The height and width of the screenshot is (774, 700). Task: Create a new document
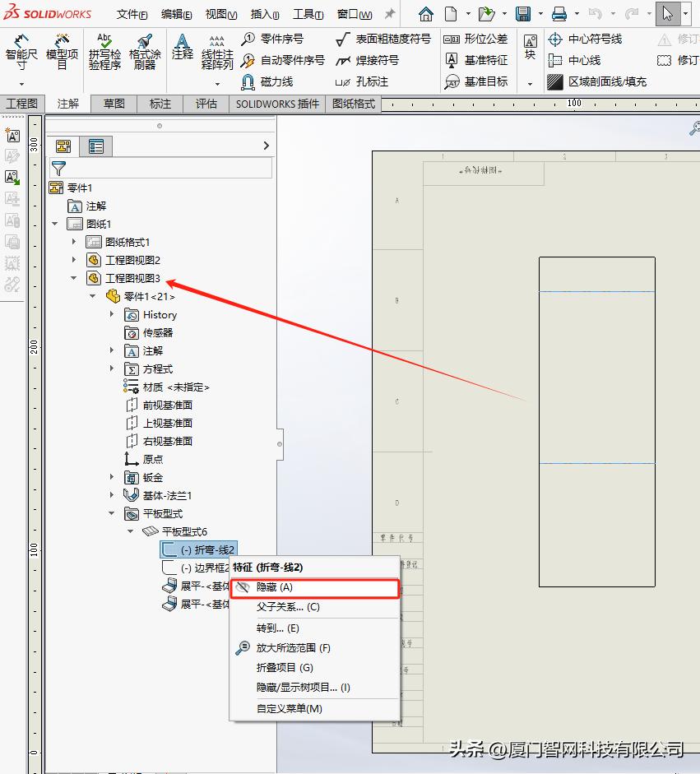451,14
